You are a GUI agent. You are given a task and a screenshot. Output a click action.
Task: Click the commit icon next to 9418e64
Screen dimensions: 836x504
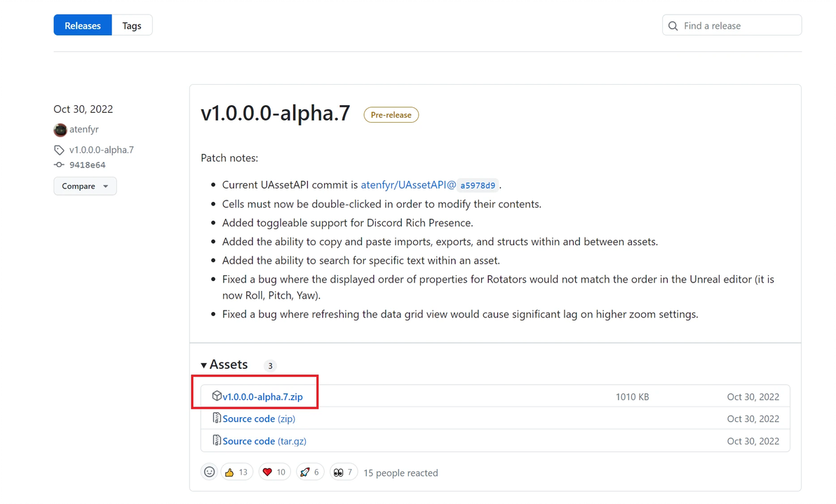[59, 165]
